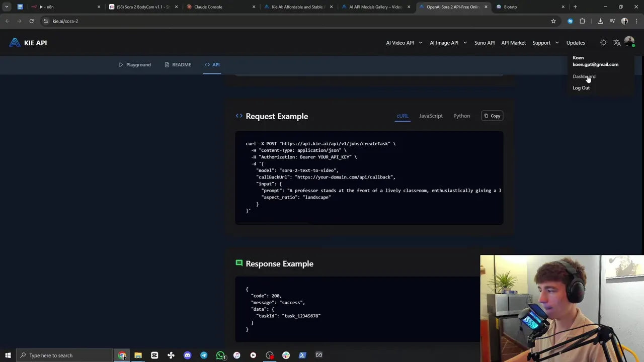Open the language translate icon

(x=617, y=43)
